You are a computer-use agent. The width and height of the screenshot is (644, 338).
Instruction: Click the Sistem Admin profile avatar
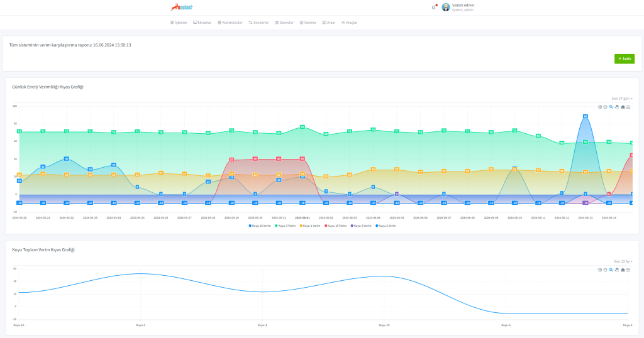[446, 8]
